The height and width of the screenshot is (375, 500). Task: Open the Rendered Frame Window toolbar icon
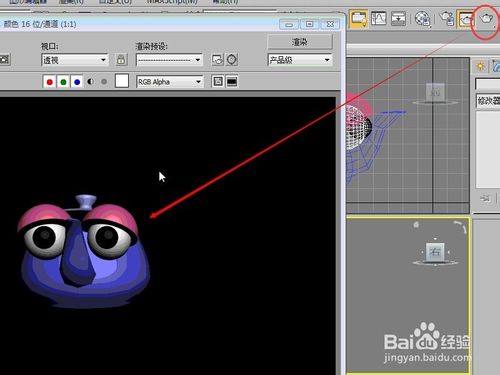point(466,19)
